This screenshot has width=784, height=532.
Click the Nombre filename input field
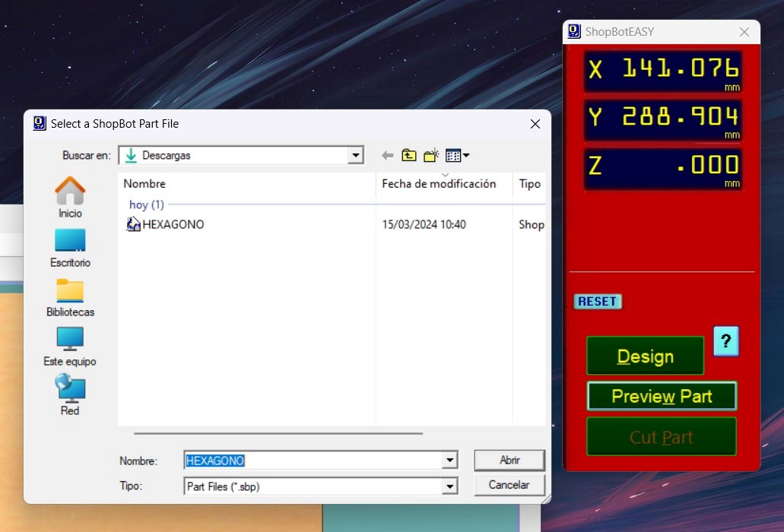pyautogui.click(x=313, y=460)
